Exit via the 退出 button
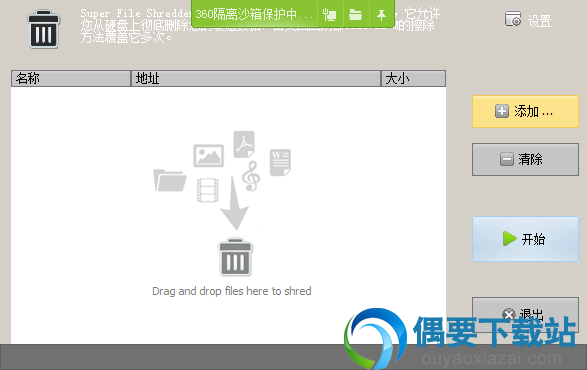 [x=525, y=314]
